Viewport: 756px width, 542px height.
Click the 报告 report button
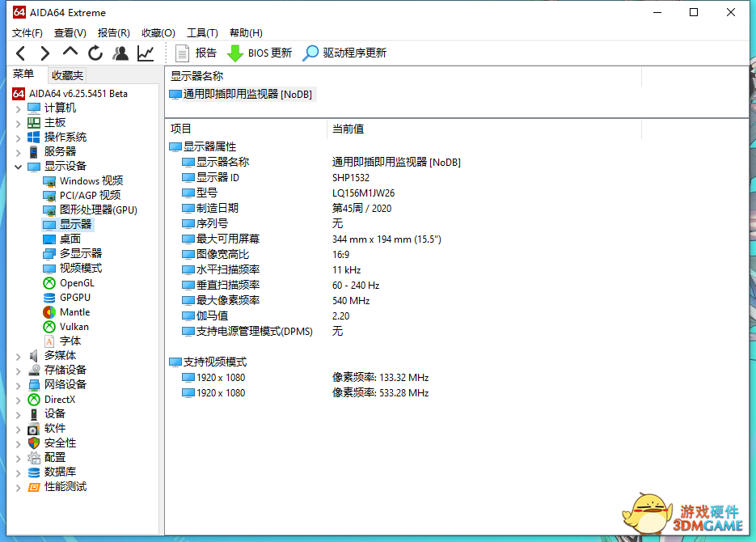pyautogui.click(x=196, y=53)
